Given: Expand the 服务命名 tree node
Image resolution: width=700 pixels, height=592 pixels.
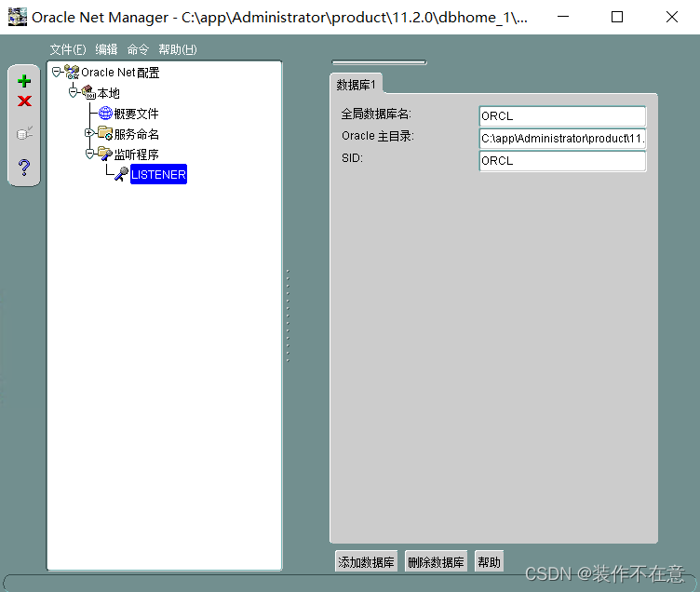Looking at the screenshot, I should 88,132.
